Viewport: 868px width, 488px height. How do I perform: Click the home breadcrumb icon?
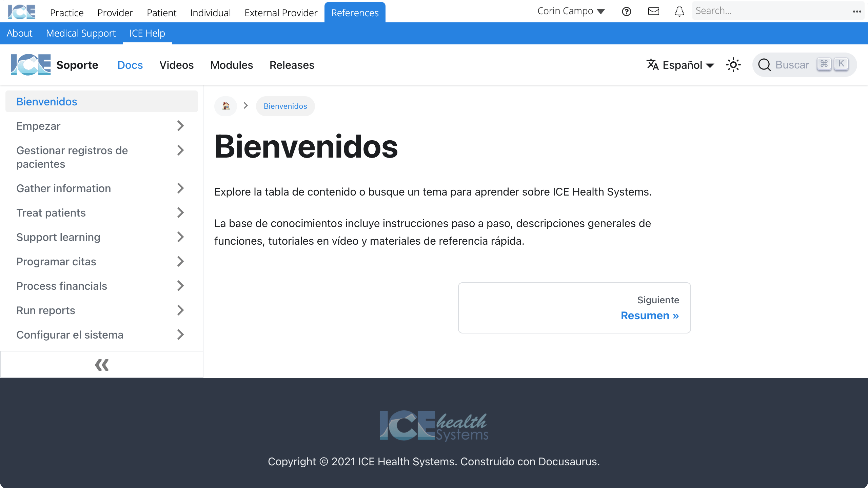pyautogui.click(x=226, y=106)
